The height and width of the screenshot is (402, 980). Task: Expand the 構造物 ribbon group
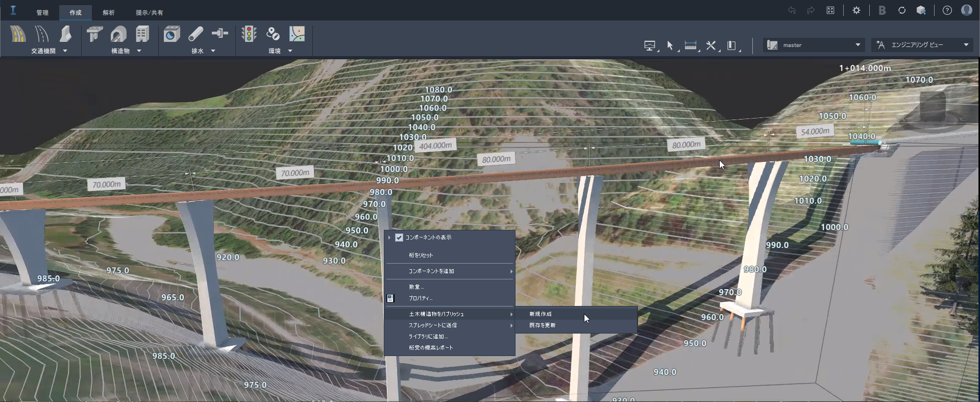click(x=139, y=51)
